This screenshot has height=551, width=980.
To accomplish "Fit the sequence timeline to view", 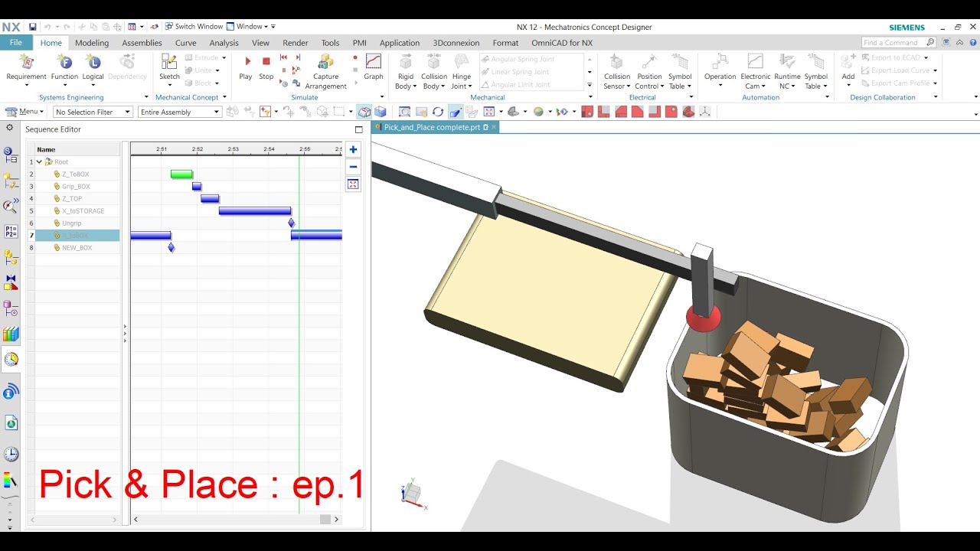I will (x=353, y=184).
